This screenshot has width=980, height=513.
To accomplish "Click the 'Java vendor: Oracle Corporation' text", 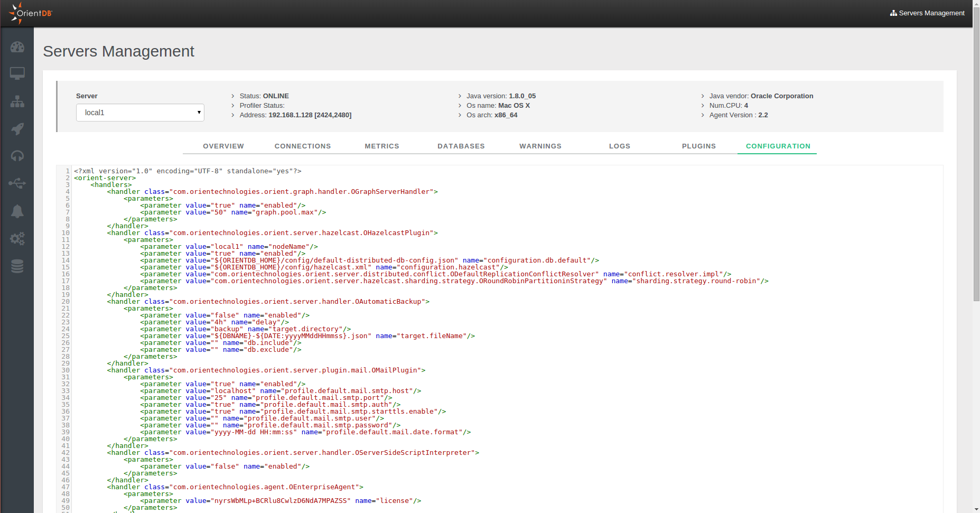I will coord(761,96).
